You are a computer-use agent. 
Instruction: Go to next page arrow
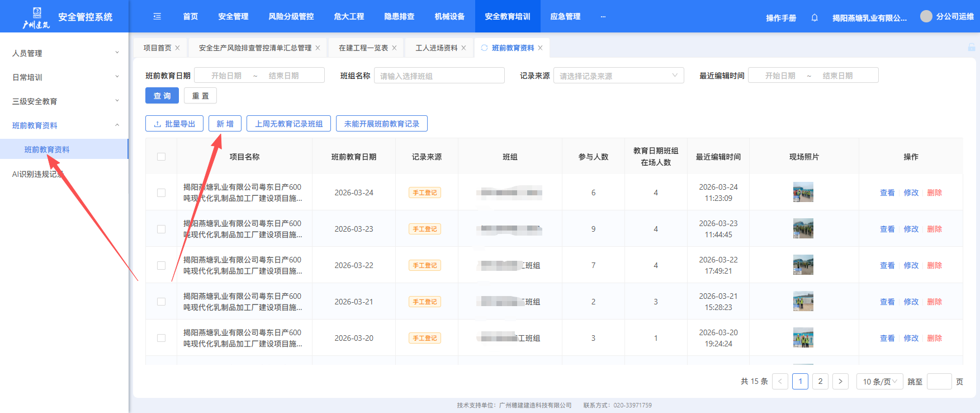pyautogui.click(x=840, y=382)
